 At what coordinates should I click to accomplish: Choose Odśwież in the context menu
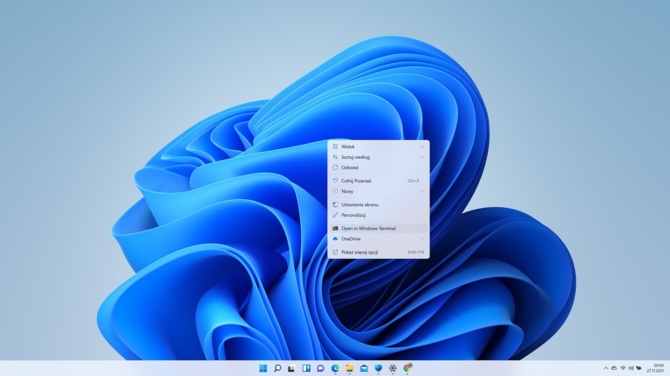(379, 168)
